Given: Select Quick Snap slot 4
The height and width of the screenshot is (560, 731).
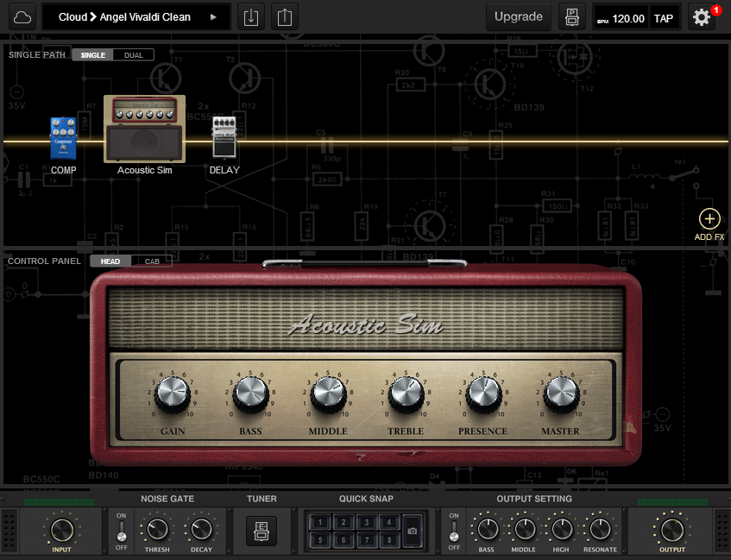Looking at the screenshot, I should click(x=389, y=522).
